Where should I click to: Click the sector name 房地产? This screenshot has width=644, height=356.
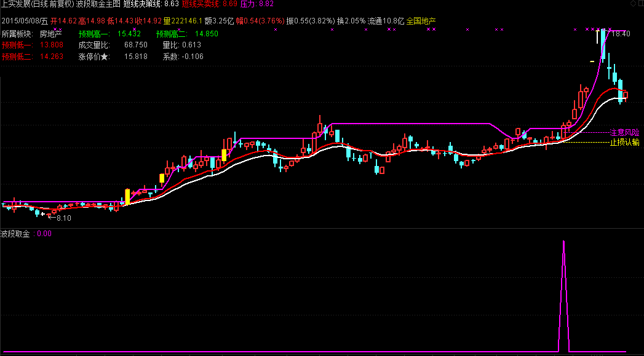(50, 34)
